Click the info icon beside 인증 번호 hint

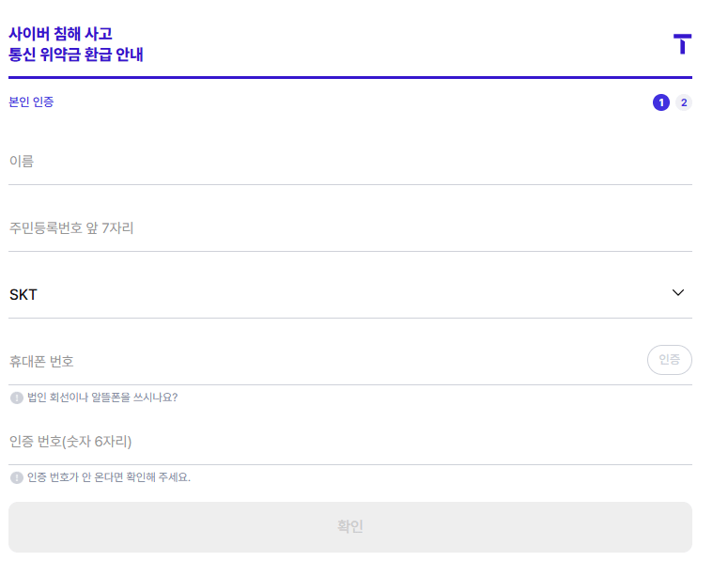coord(16,477)
